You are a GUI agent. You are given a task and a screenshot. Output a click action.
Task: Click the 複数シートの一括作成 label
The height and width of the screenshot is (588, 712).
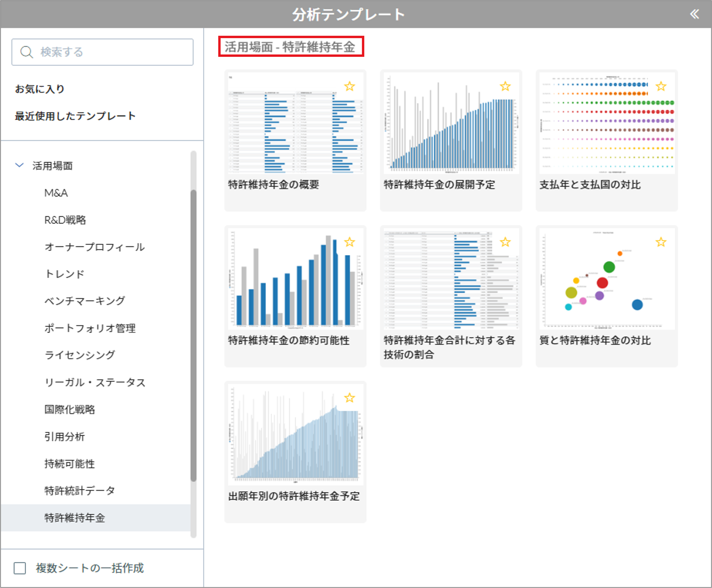point(90,568)
